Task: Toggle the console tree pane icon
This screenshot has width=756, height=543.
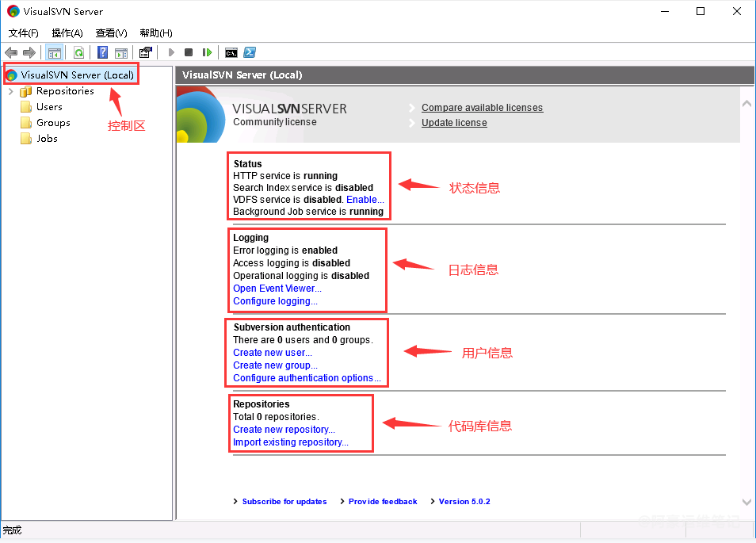Action: coord(55,52)
